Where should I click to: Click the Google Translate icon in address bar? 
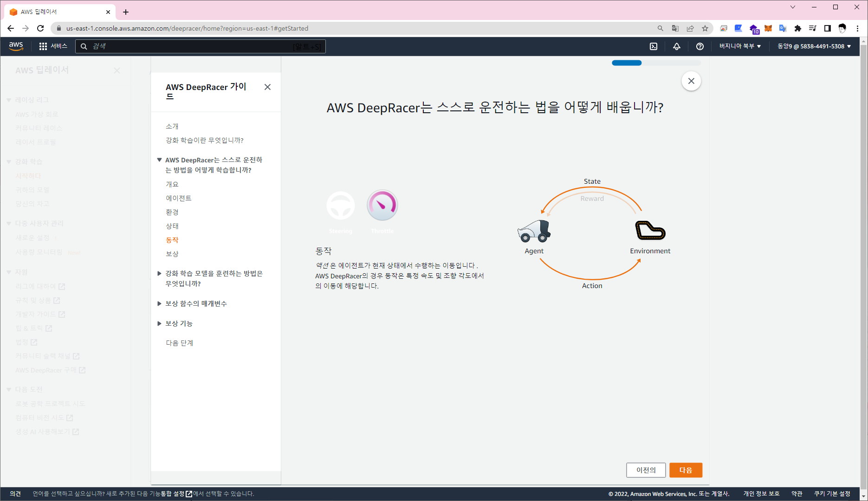[675, 28]
